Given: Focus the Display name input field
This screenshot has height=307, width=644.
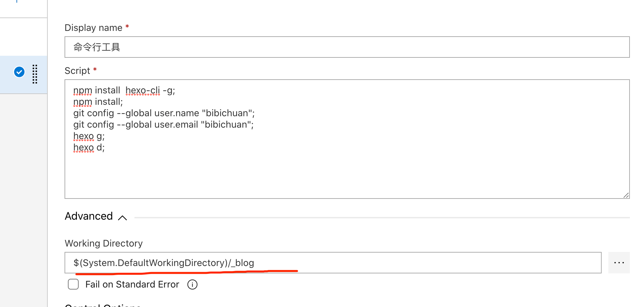Looking at the screenshot, I should point(347,47).
